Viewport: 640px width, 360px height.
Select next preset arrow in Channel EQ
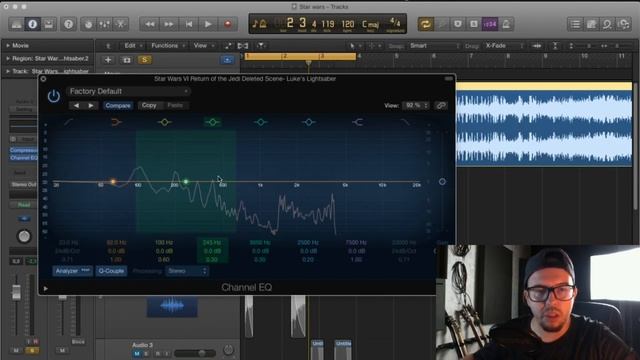pyautogui.click(x=91, y=105)
